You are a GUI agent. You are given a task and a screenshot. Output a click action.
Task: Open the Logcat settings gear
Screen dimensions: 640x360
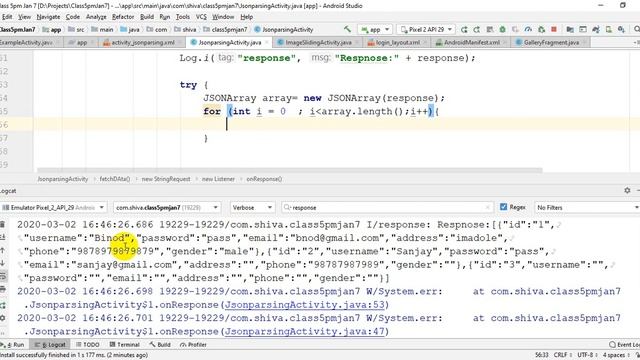[x=627, y=190]
